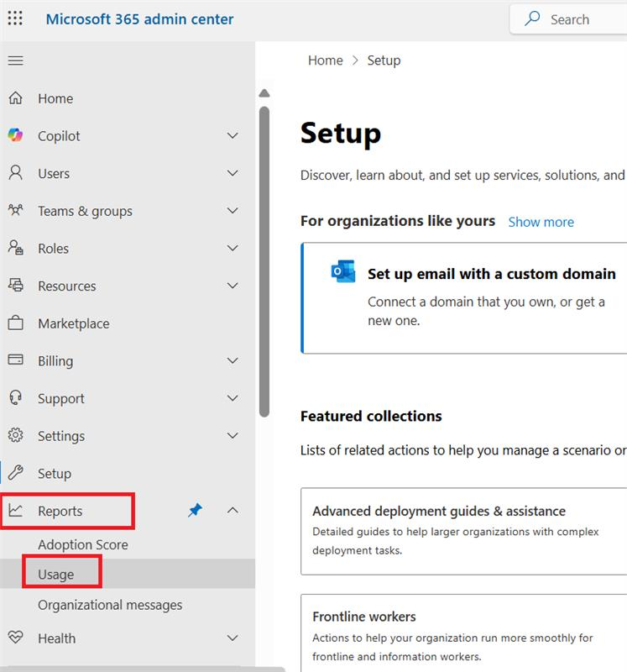
Task: Click the Show more link
Action: [x=541, y=222]
